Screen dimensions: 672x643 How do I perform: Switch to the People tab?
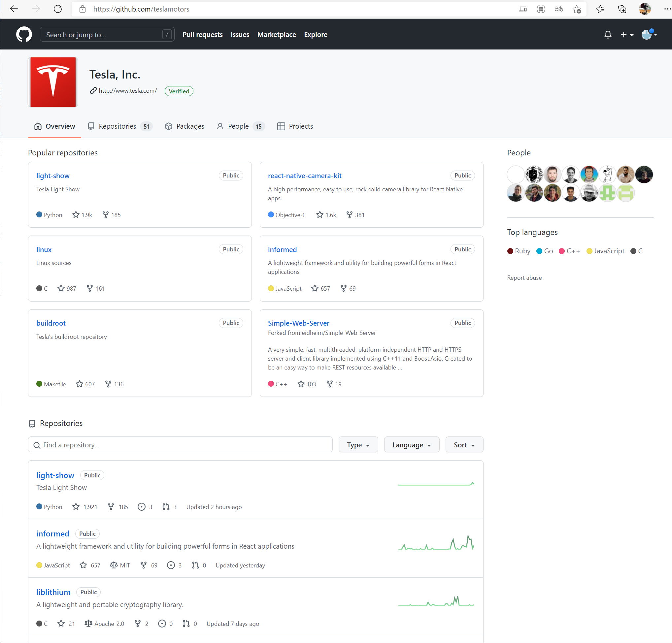coord(238,126)
